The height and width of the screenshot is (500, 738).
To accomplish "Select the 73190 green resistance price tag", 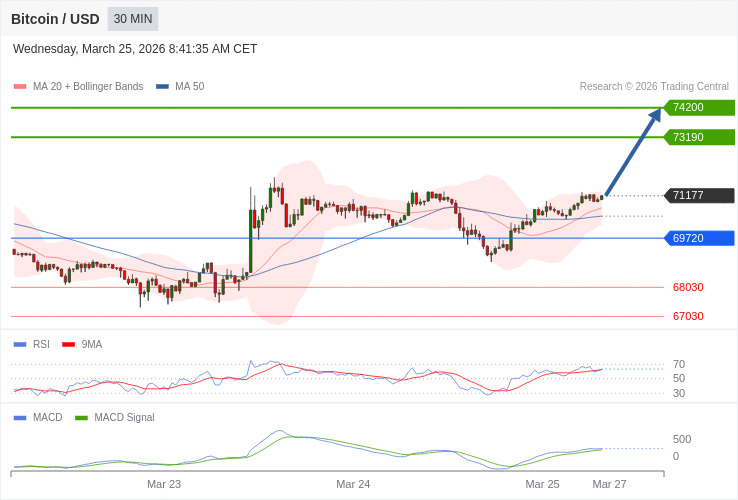I will click(x=699, y=138).
